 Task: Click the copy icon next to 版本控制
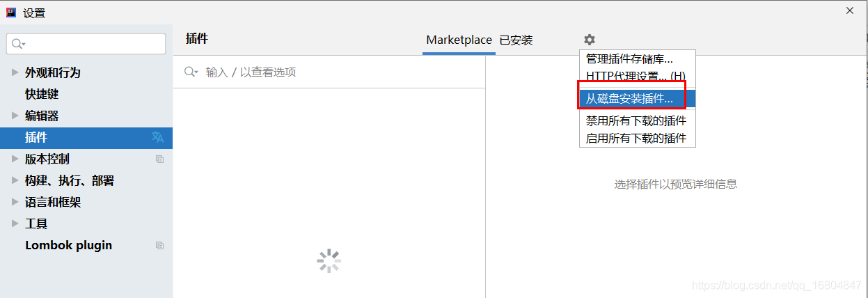click(x=160, y=159)
